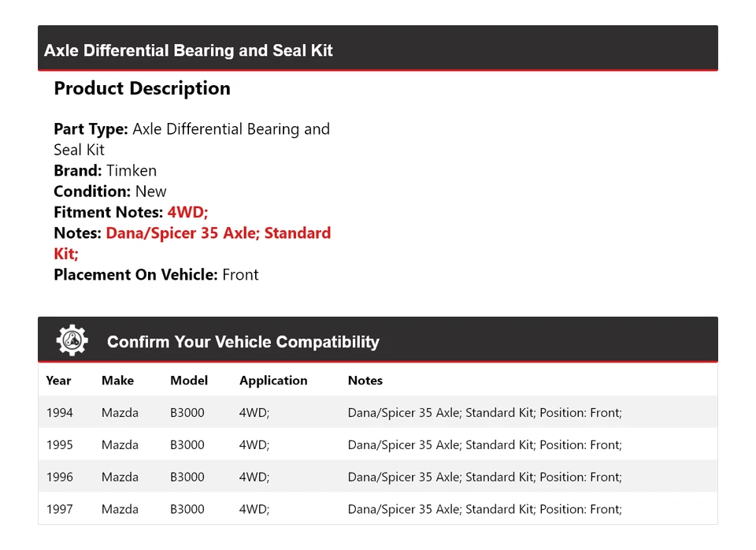Select the 1997 year cell
756x550 pixels.
59,510
